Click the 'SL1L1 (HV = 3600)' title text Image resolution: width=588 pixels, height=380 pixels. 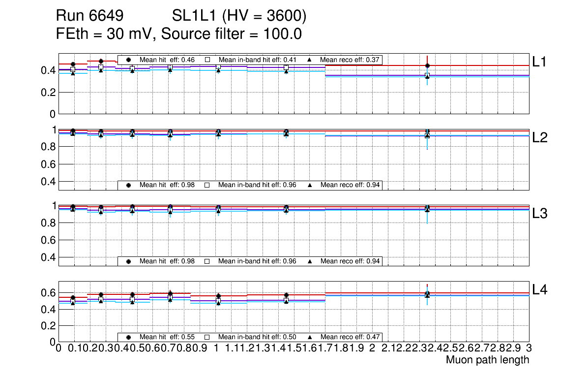(x=239, y=17)
